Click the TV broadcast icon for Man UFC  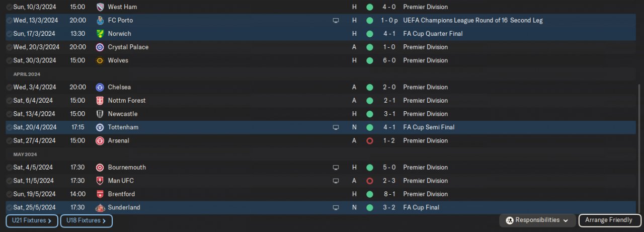click(x=336, y=181)
